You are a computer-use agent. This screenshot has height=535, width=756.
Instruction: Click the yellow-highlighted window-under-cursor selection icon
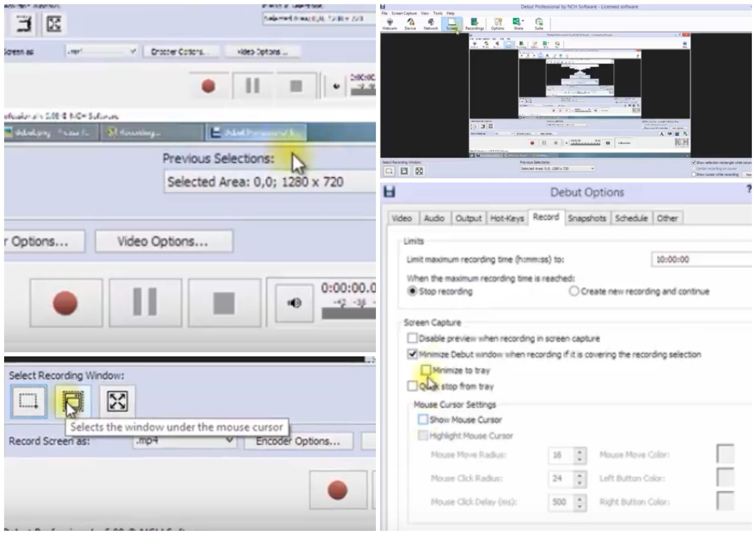tap(73, 401)
